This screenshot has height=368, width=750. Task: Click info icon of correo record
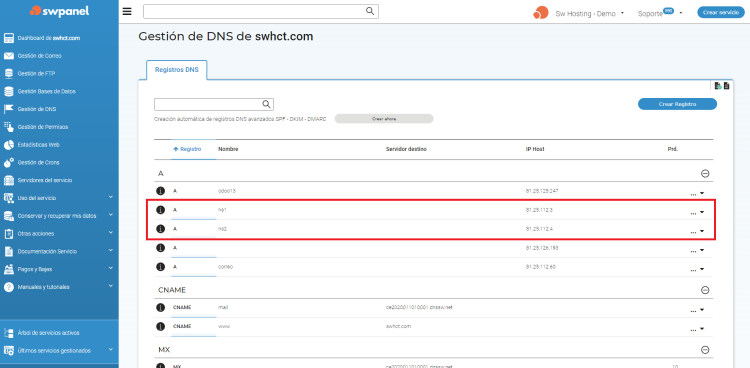tap(160, 267)
